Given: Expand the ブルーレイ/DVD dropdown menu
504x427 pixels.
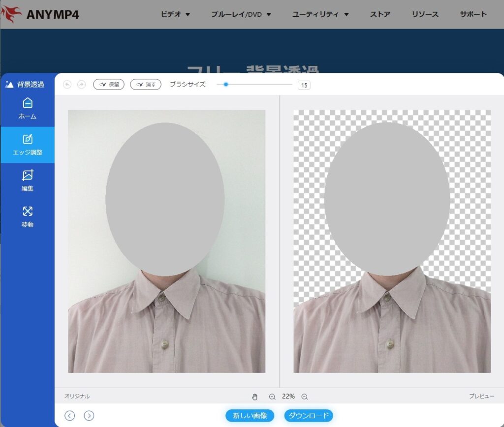Looking at the screenshot, I should coord(241,14).
